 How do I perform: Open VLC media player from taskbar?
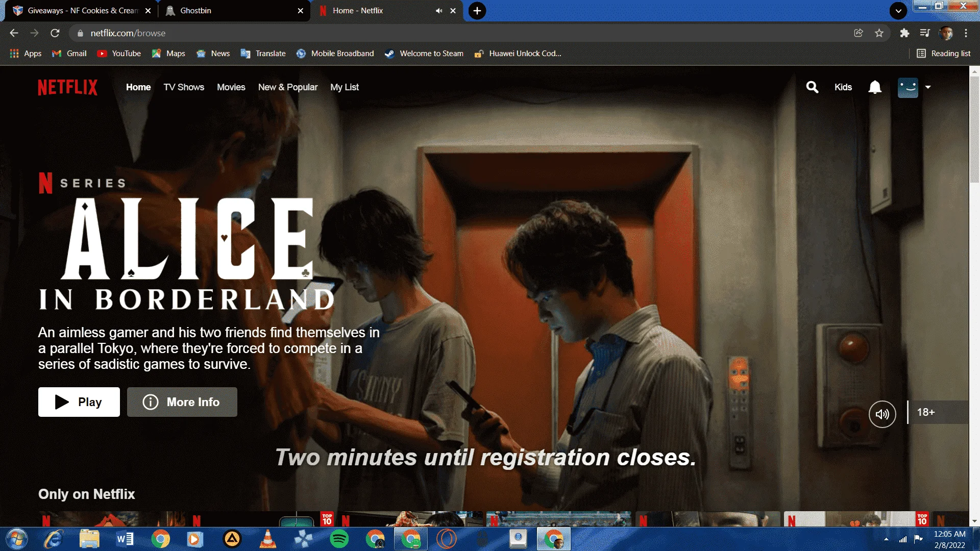267,539
